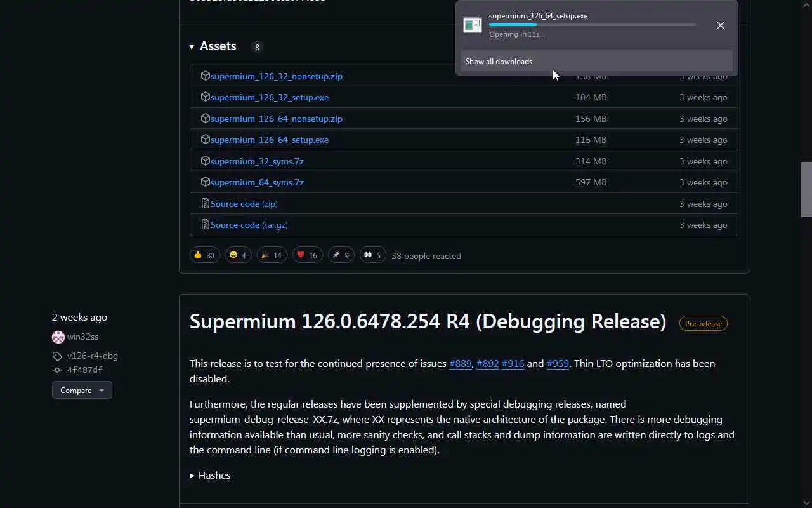Open issue #892 link

[488, 363]
